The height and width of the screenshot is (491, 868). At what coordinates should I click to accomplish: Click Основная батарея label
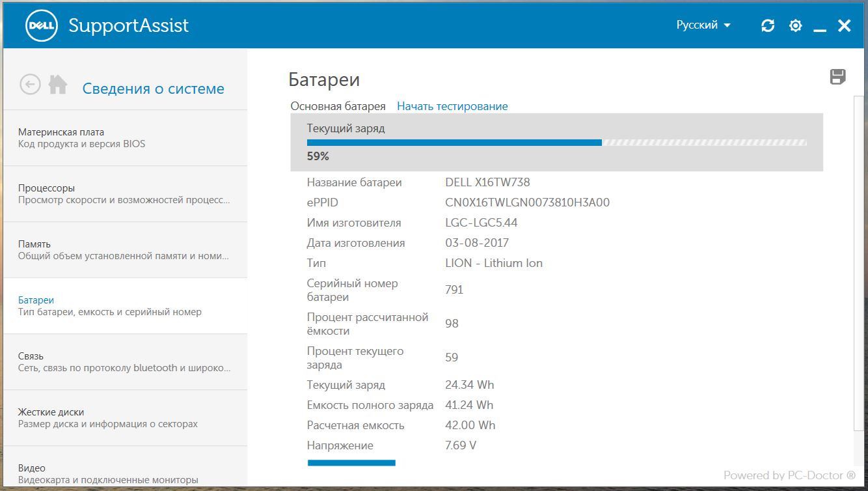338,106
